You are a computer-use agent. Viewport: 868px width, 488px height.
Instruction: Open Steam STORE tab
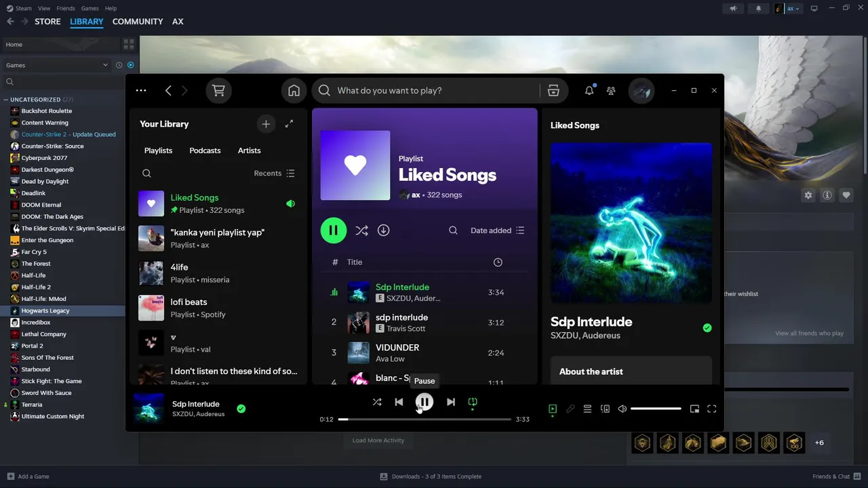click(47, 22)
